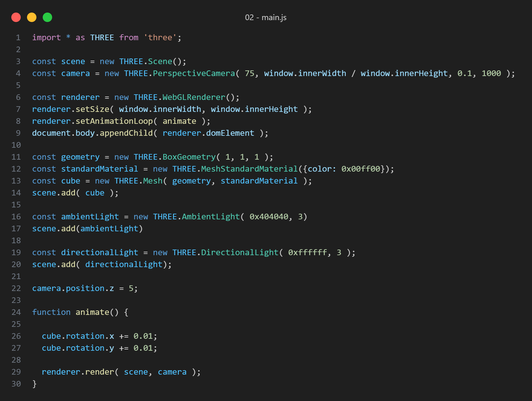Click the 0x00ff00 color hex value
The height and width of the screenshot is (401, 532).
coord(361,169)
